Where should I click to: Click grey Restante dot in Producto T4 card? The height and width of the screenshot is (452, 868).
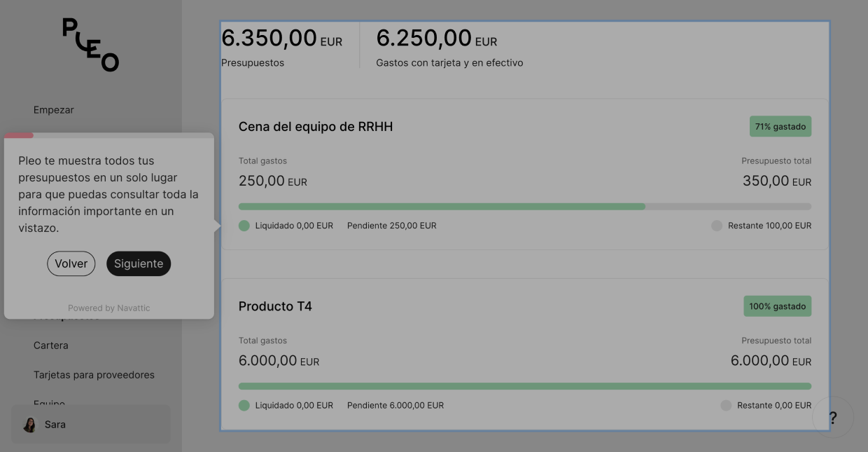[x=726, y=405]
